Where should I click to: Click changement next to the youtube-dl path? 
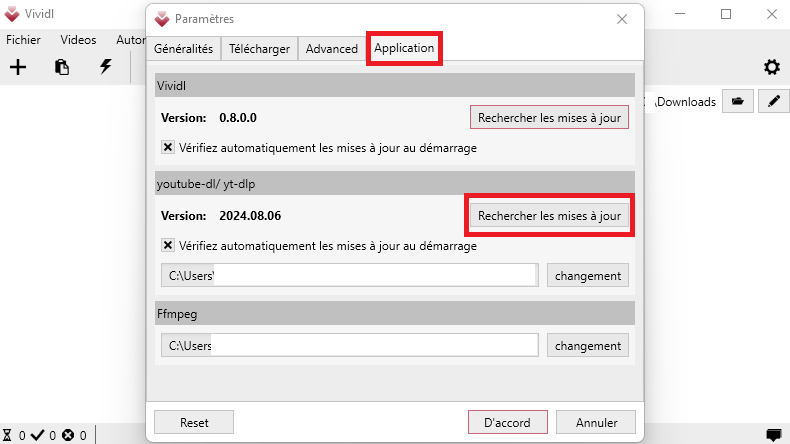[x=588, y=276]
